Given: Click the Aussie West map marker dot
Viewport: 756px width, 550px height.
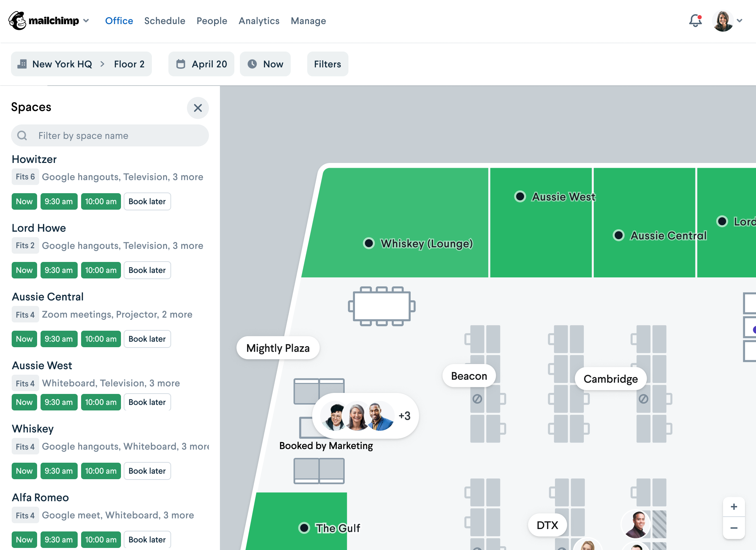Looking at the screenshot, I should click(520, 196).
